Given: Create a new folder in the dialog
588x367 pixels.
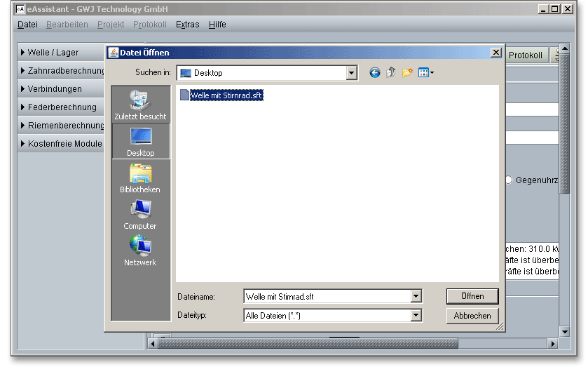Looking at the screenshot, I should tap(407, 72).
